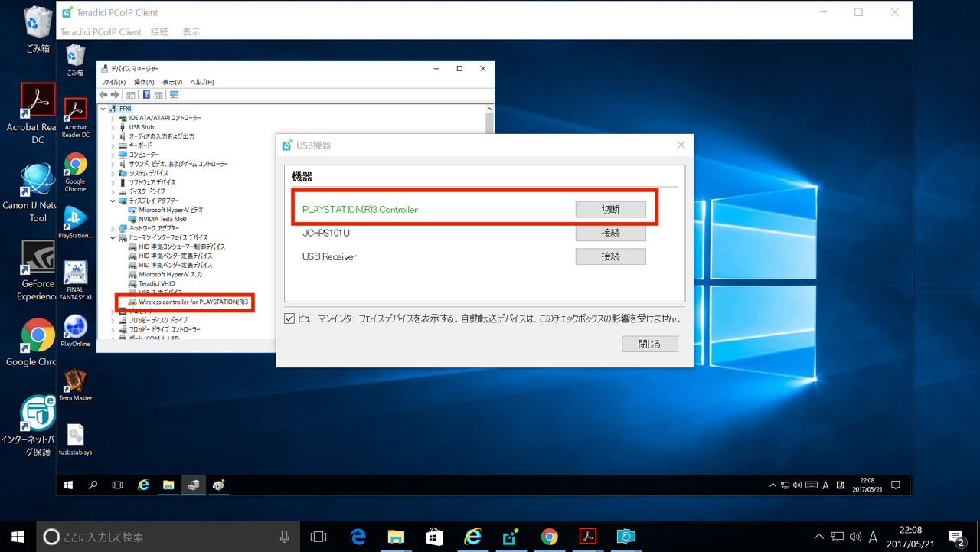
Task: Click 切断 for PLAYSTATION(R)3 Controller
Action: pos(610,209)
